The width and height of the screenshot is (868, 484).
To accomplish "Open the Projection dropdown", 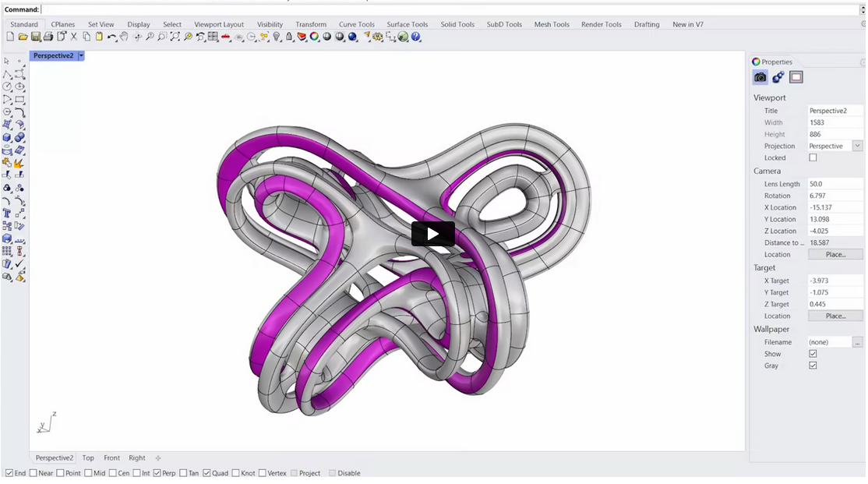I will (x=857, y=146).
